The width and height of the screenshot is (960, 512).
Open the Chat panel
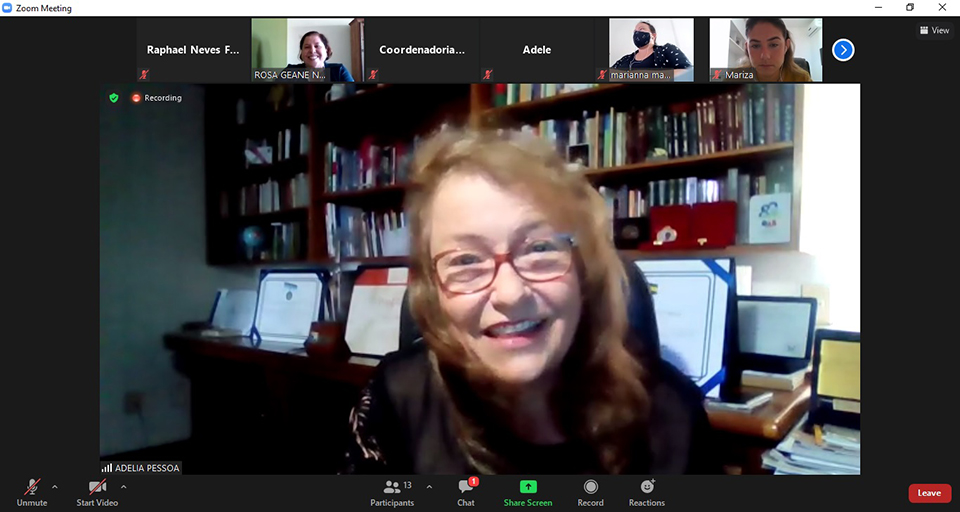(466, 491)
